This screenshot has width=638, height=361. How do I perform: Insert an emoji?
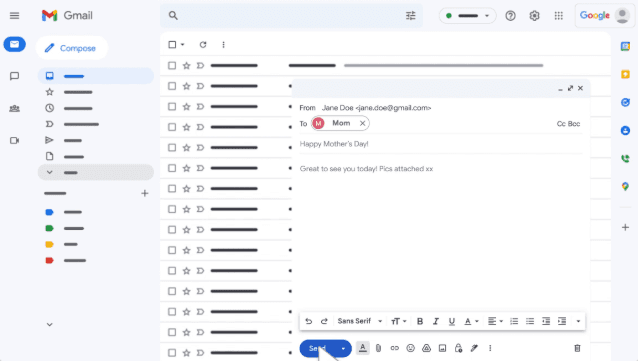(x=411, y=348)
